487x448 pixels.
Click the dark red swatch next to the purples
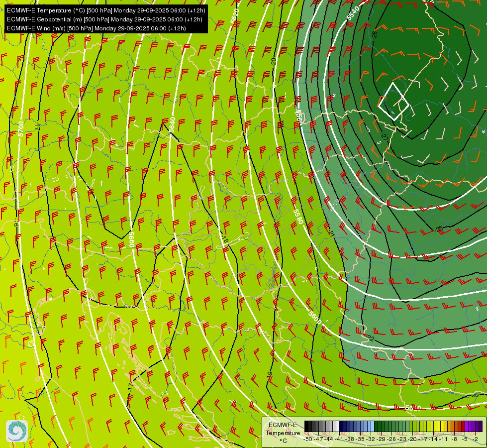[x=463, y=426]
